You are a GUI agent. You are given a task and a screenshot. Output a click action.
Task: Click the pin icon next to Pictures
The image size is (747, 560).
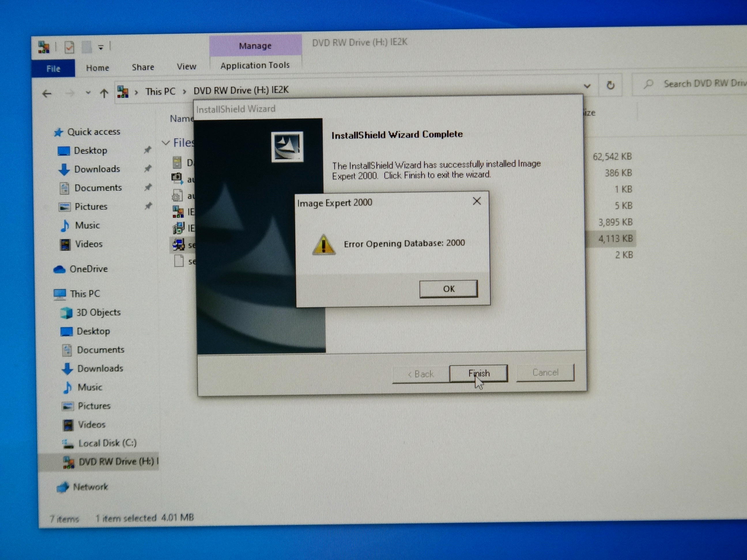(148, 206)
